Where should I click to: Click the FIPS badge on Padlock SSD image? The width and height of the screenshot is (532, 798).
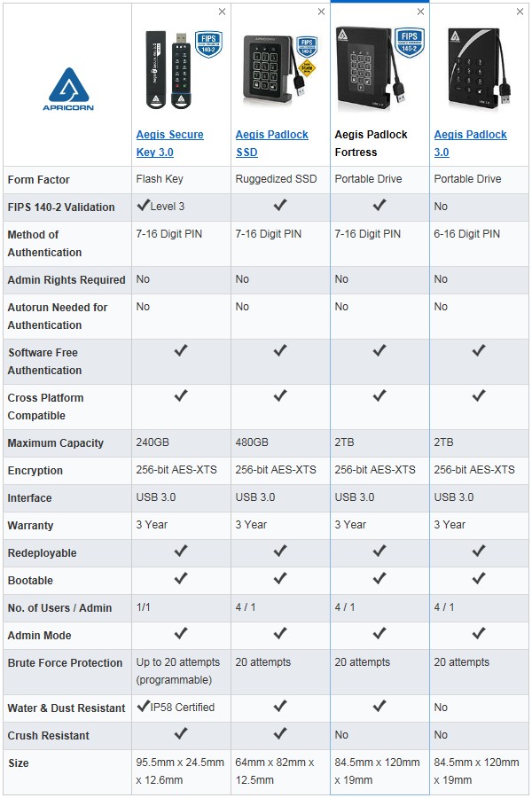[x=307, y=46]
